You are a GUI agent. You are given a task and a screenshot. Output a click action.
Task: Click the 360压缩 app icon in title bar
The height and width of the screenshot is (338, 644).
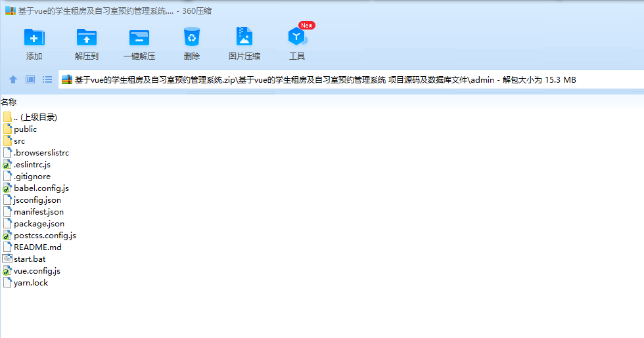coord(11,11)
